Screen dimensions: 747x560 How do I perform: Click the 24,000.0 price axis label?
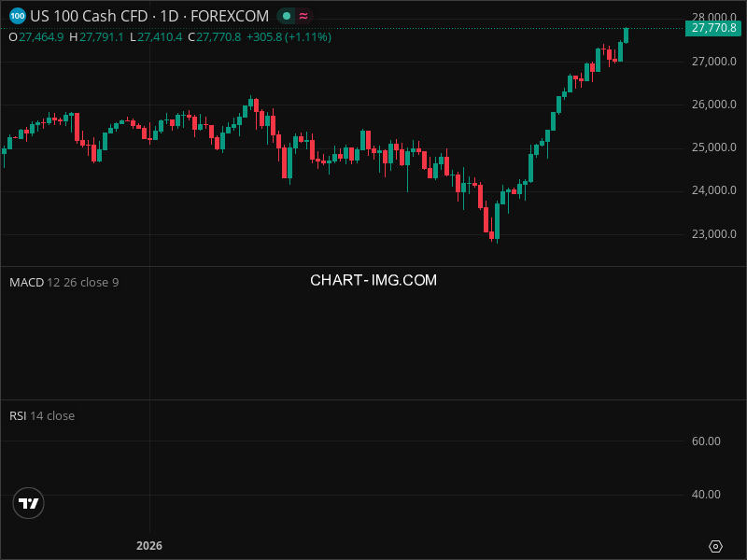pyautogui.click(x=713, y=190)
